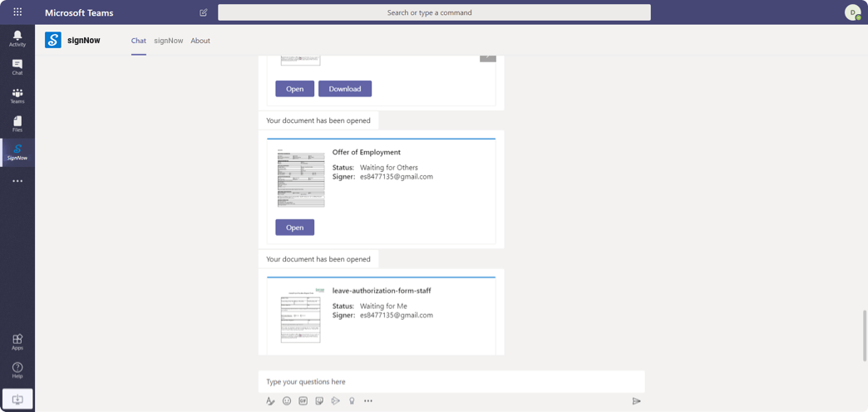Image resolution: width=868 pixels, height=412 pixels.
Task: Click the leave-authorization-form-staff thumbnail
Action: tap(301, 315)
